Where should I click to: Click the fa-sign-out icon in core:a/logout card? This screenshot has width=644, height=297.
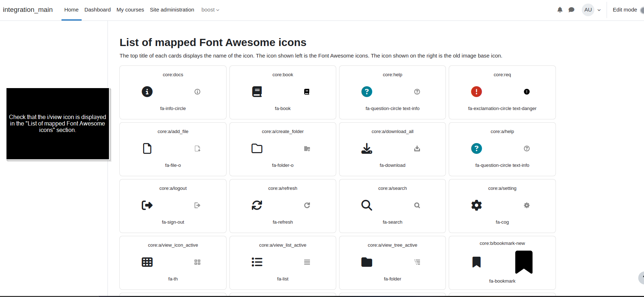pos(147,205)
